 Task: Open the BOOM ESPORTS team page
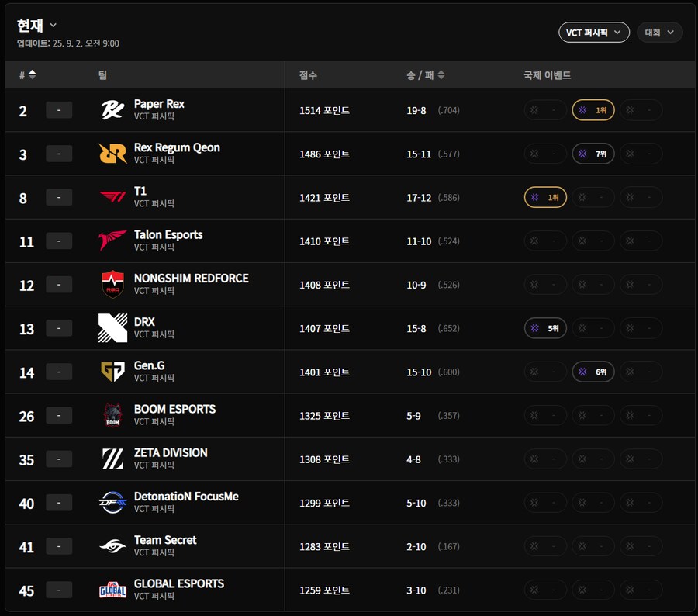tap(174, 410)
